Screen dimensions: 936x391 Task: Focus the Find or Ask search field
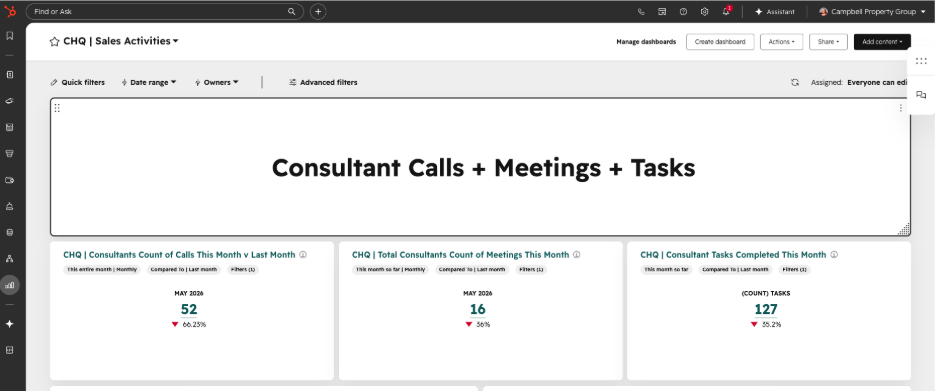point(165,11)
